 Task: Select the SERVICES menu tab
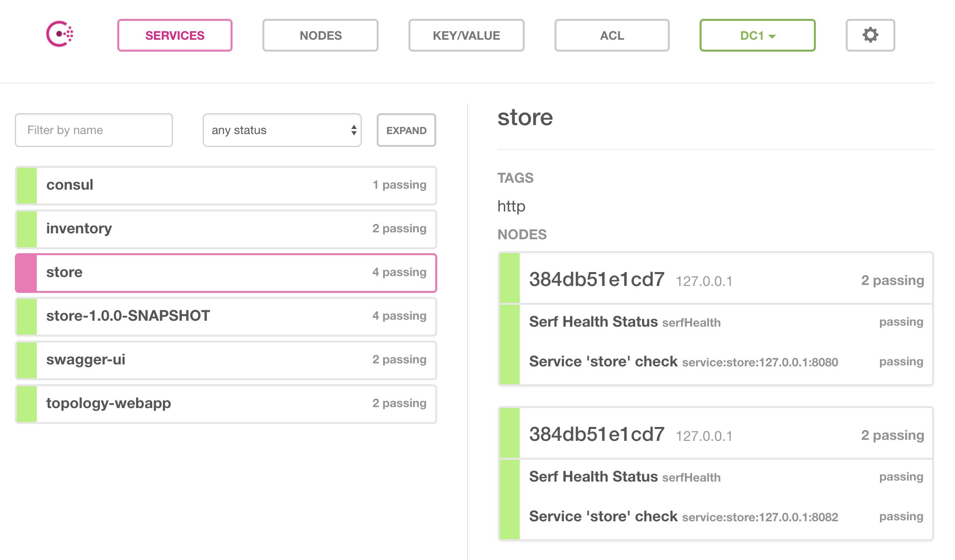click(x=175, y=35)
